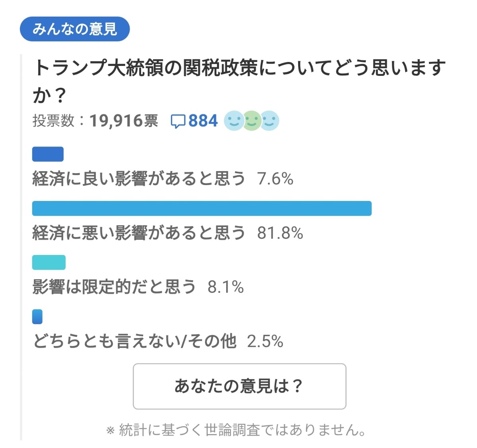Click the 7.6% percentage label
The image size is (477, 448).
(275, 180)
